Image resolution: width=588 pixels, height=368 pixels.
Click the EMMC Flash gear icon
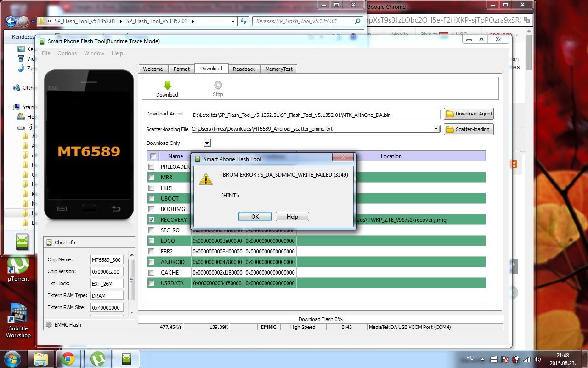coord(49,325)
